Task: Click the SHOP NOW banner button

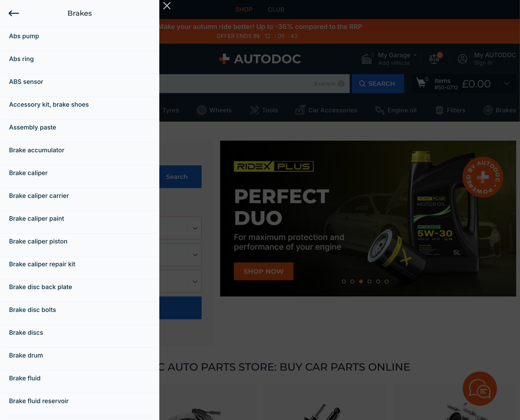Action: tap(263, 271)
